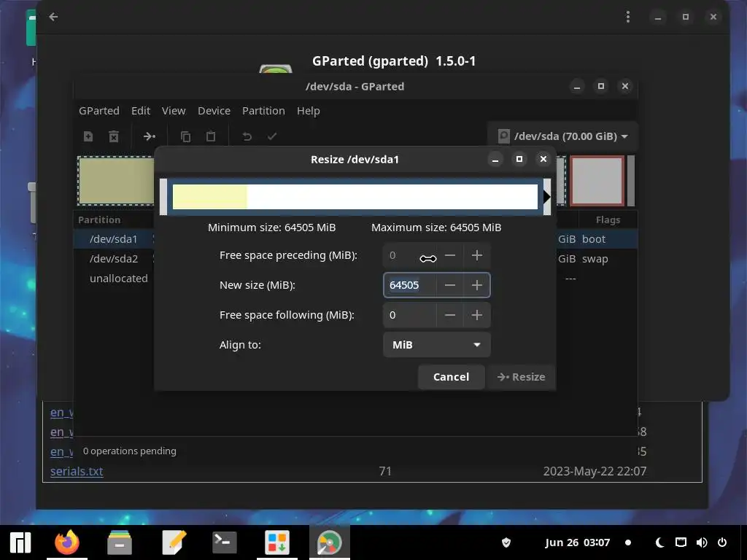
Task: Click the Partition column header
Action: [x=99, y=219]
